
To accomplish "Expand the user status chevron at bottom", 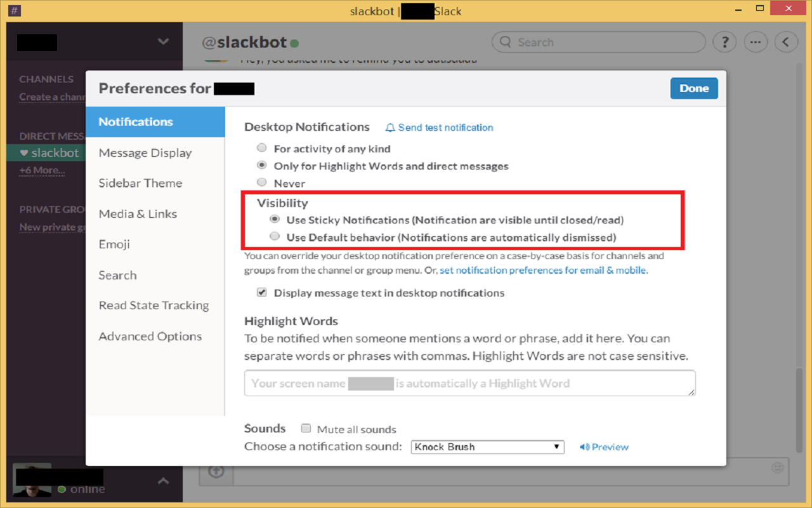I will (163, 481).
